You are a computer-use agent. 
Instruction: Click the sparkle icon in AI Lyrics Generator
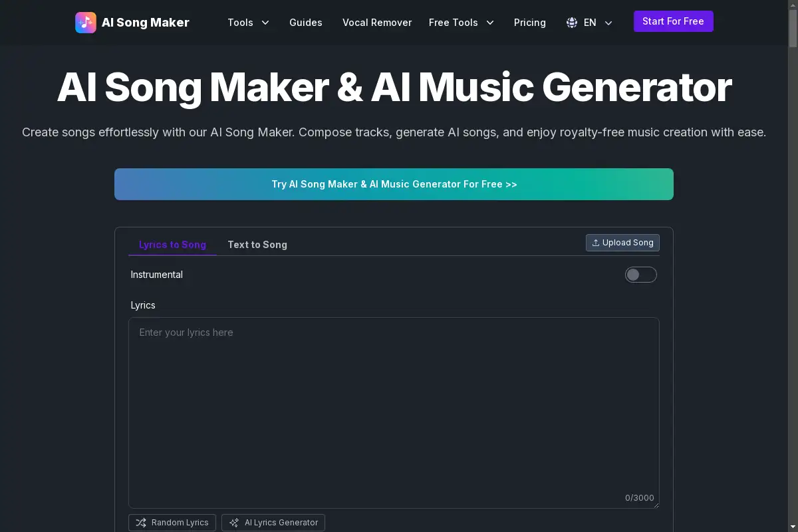(234, 523)
